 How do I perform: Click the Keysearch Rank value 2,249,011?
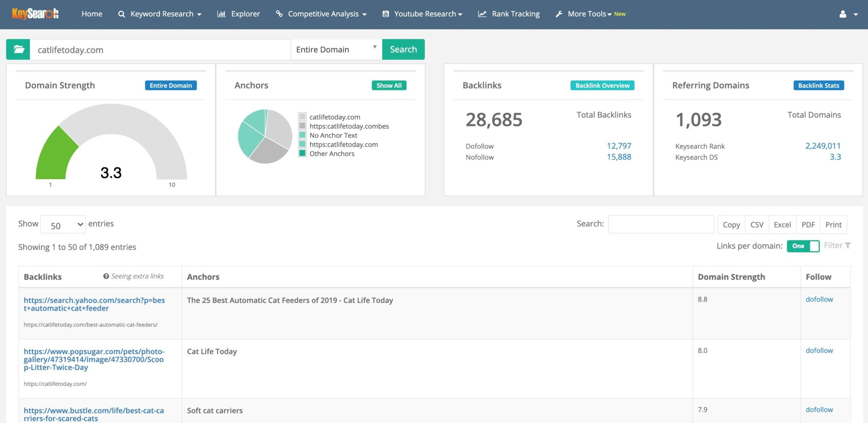(823, 146)
